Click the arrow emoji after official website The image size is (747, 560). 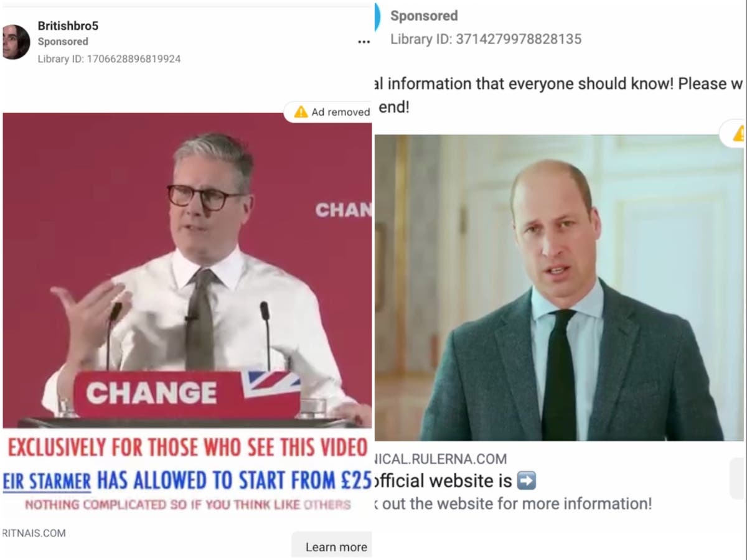(527, 480)
